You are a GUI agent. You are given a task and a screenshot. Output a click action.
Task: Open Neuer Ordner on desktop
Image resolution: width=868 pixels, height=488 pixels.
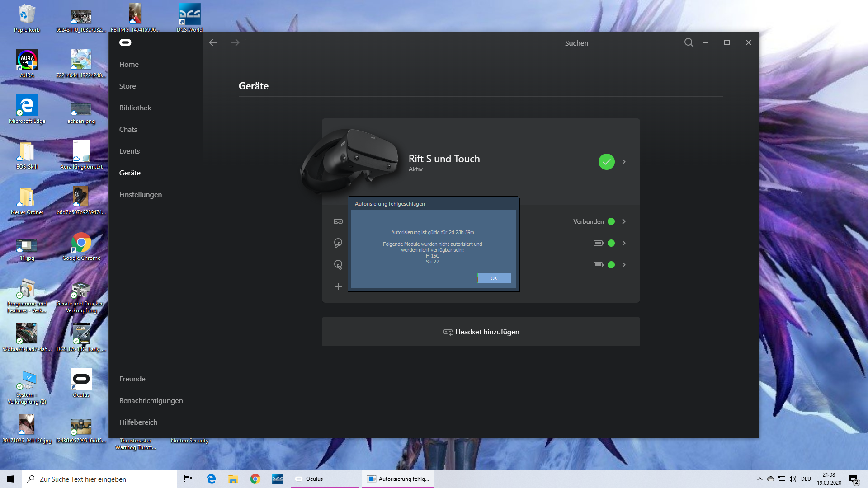coord(27,201)
